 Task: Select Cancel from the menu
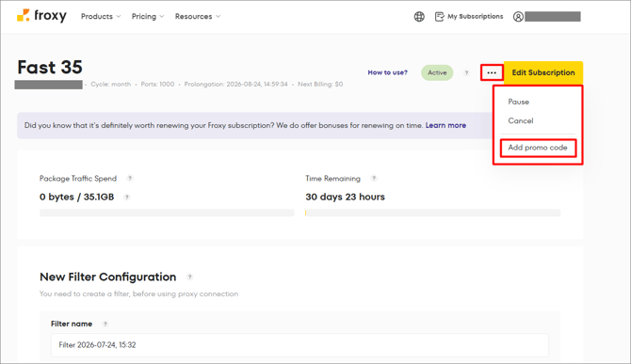coord(520,120)
